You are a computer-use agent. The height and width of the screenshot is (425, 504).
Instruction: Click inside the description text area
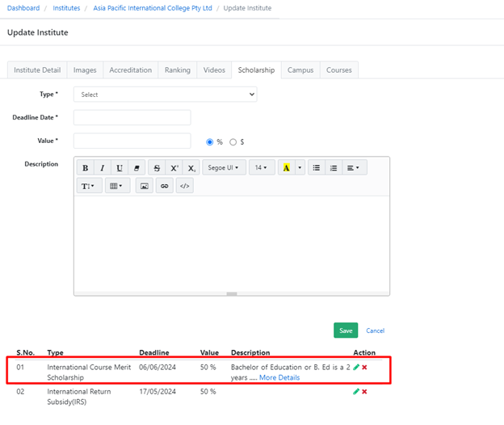coord(232,243)
